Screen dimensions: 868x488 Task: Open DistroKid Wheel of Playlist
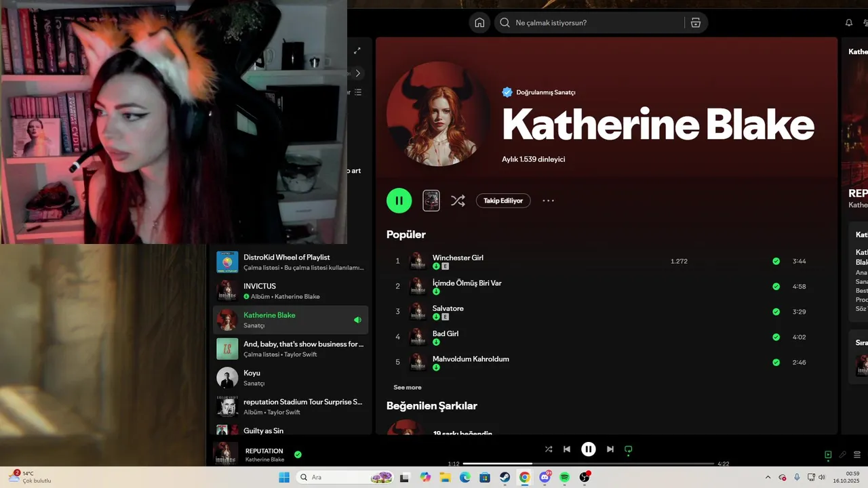[x=290, y=262]
